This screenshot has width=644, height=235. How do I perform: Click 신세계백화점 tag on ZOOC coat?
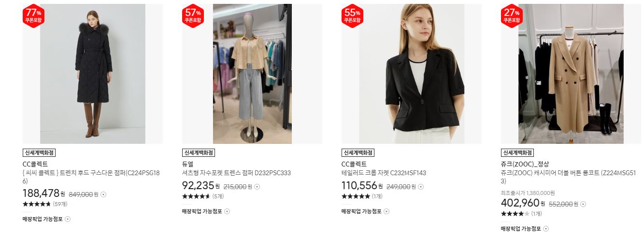pos(517,152)
